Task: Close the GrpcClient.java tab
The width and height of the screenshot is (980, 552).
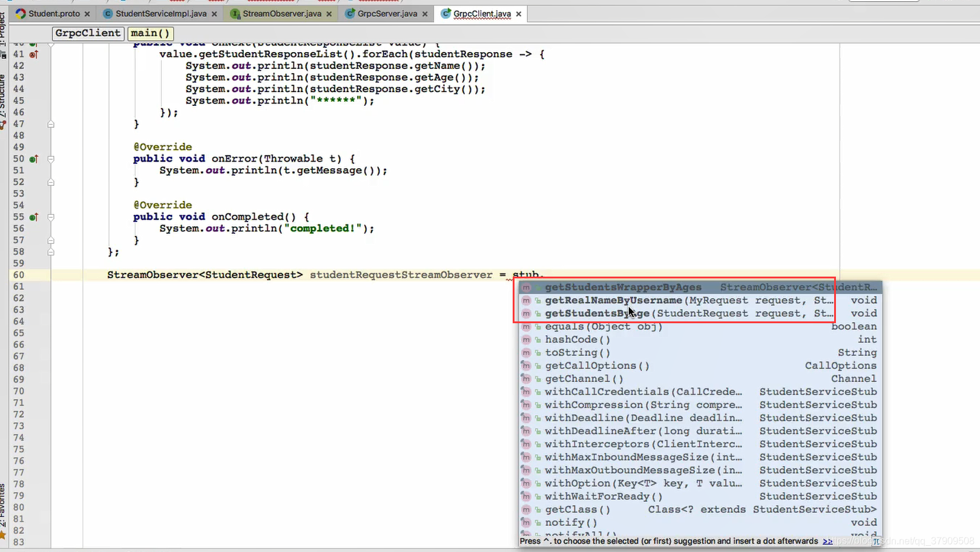Action: pyautogui.click(x=519, y=14)
